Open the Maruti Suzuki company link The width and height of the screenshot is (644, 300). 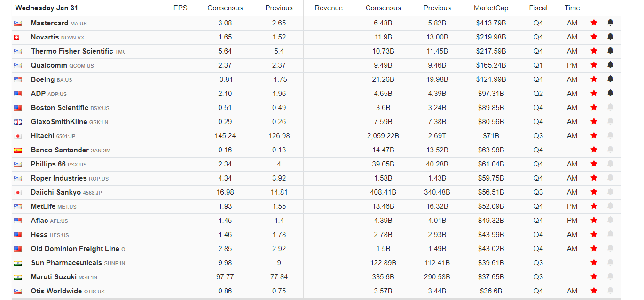(54, 277)
